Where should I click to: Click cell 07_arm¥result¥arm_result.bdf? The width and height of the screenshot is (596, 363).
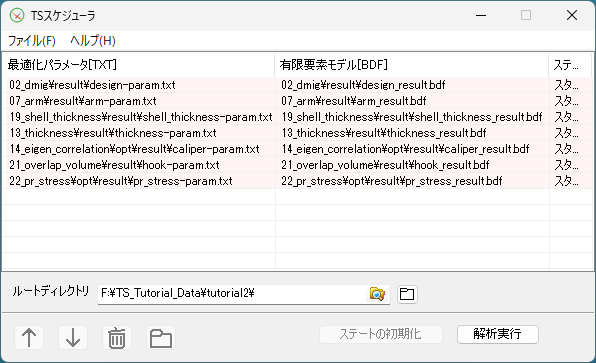[412, 101]
